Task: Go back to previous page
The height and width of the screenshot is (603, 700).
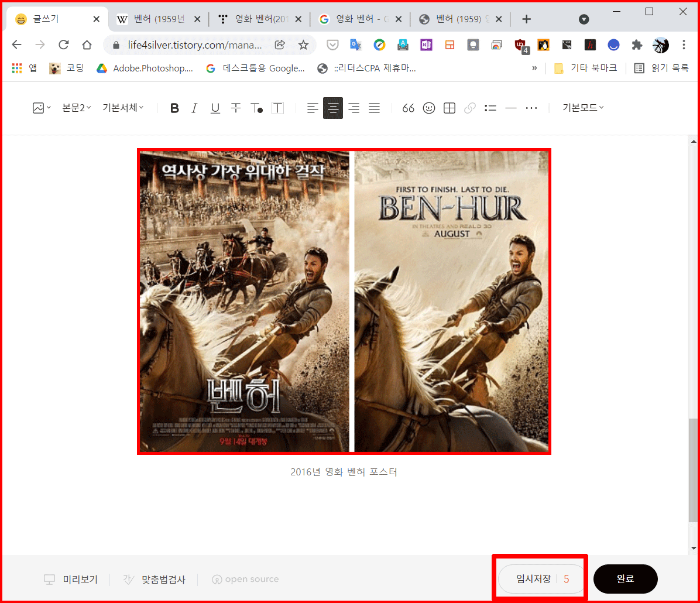Action: point(16,44)
